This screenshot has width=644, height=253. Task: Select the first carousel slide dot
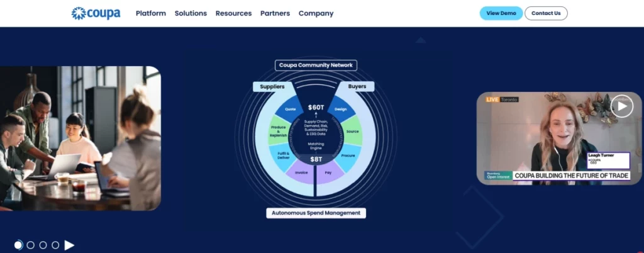(x=18, y=245)
